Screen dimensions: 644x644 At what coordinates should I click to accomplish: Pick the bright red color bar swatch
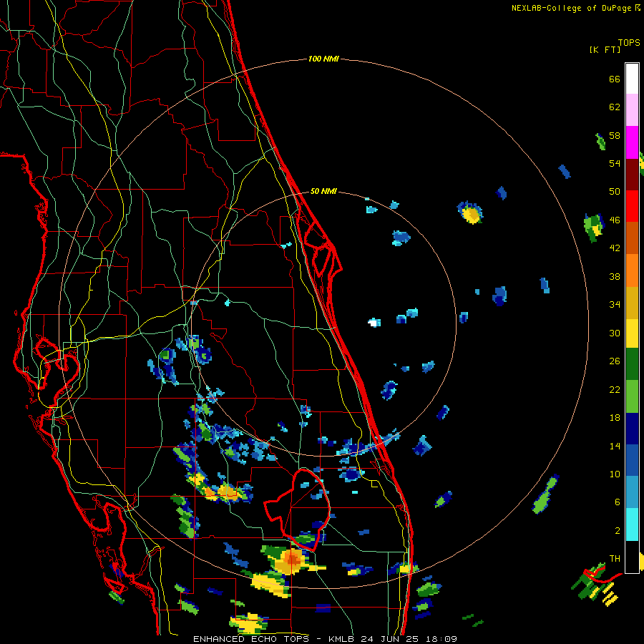point(632,206)
